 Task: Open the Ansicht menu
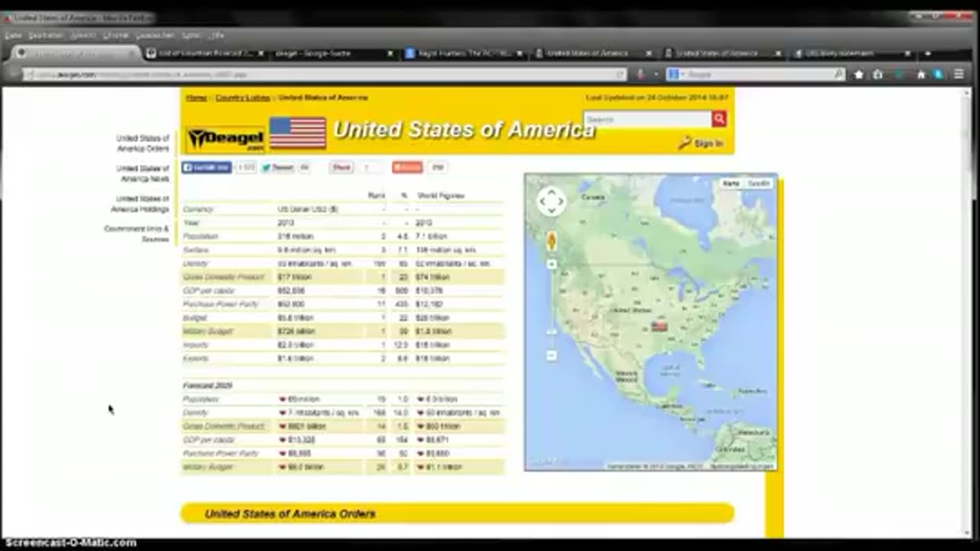coord(83,35)
